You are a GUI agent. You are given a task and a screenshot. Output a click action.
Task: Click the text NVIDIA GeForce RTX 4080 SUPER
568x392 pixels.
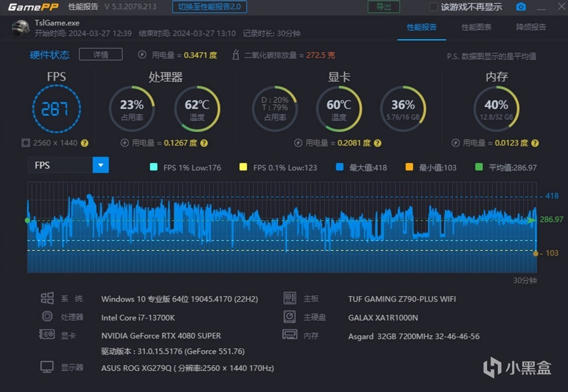point(161,336)
